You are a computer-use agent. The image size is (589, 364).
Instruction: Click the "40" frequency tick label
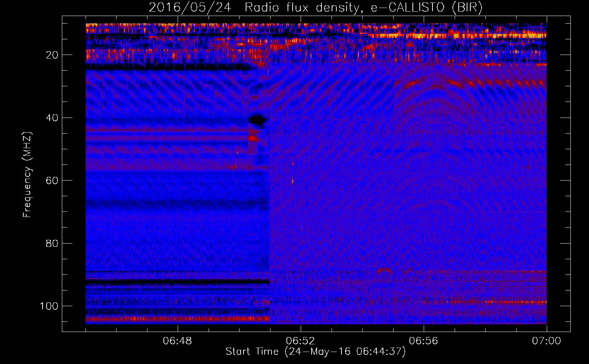pyautogui.click(x=52, y=118)
